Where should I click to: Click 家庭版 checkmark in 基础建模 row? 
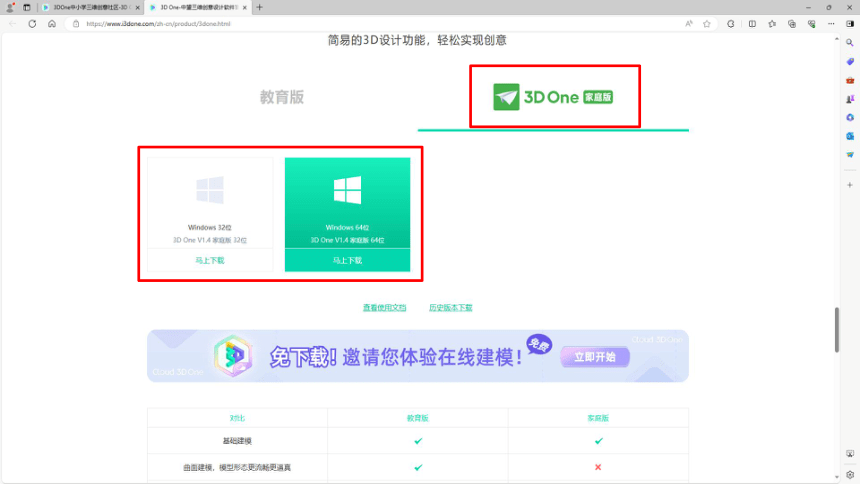pos(598,441)
